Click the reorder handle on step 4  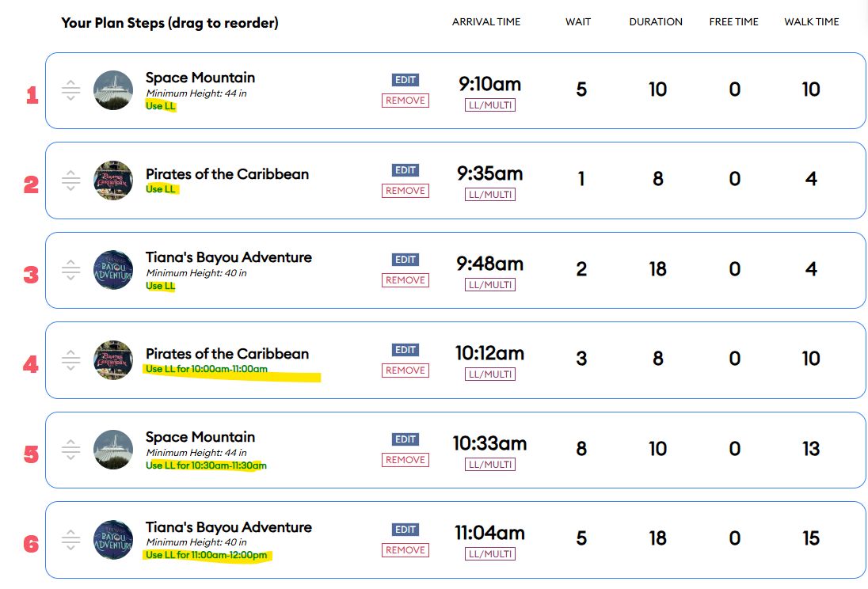(71, 361)
